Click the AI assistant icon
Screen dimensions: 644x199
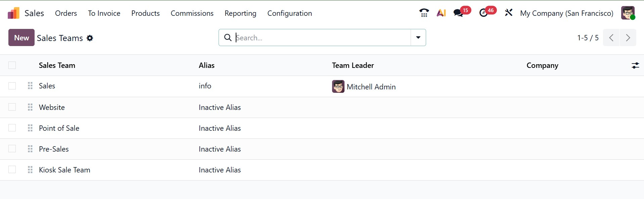coord(441,13)
